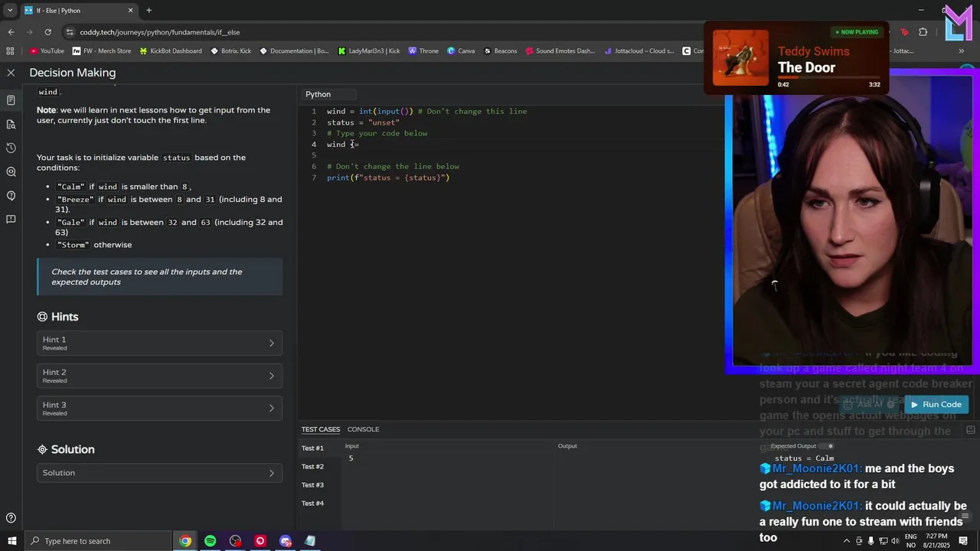Open the Botrix. Kick bookmark
This screenshot has width=980, height=551.
pyautogui.click(x=230, y=51)
